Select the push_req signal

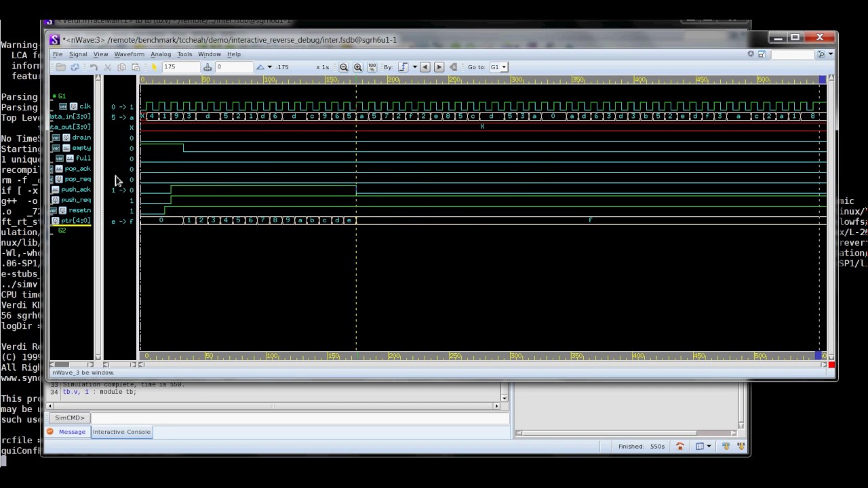[76, 200]
